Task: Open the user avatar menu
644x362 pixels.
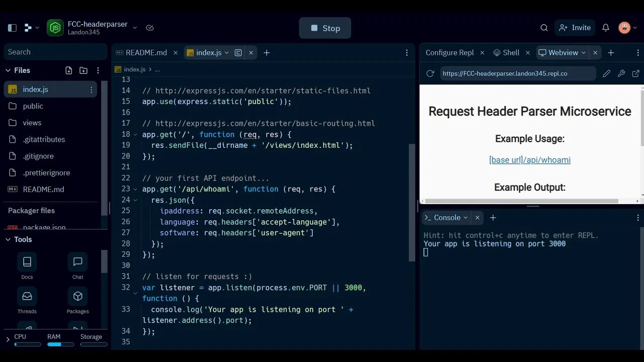Action: [627, 28]
